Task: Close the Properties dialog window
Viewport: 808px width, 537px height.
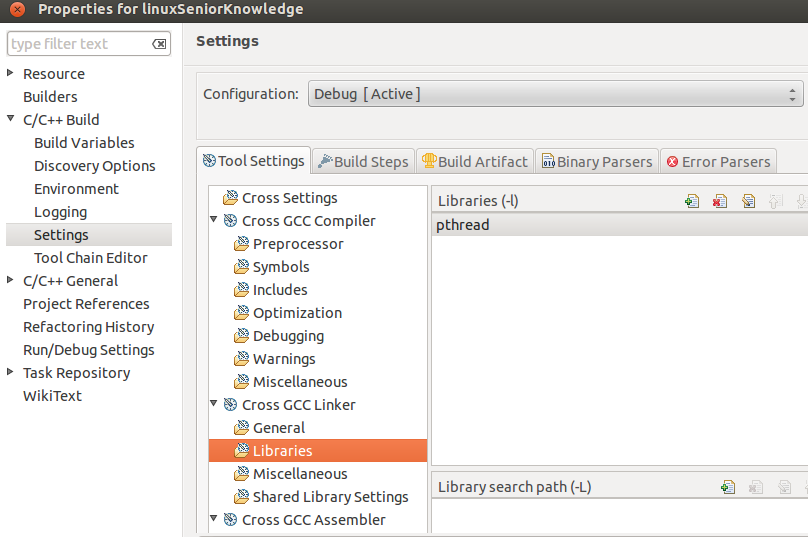Action: [x=17, y=9]
